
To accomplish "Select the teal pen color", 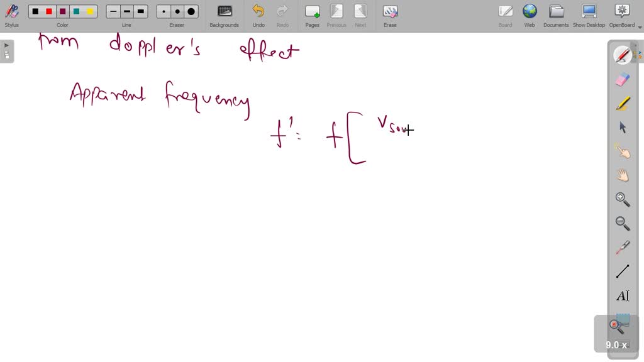I will [76, 11].
